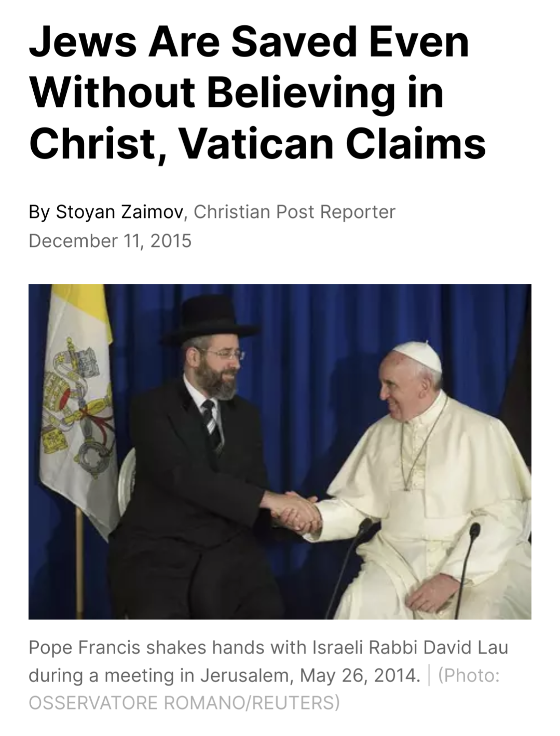
Task: Click the '(Photo:' credit label
Action: tap(469, 675)
